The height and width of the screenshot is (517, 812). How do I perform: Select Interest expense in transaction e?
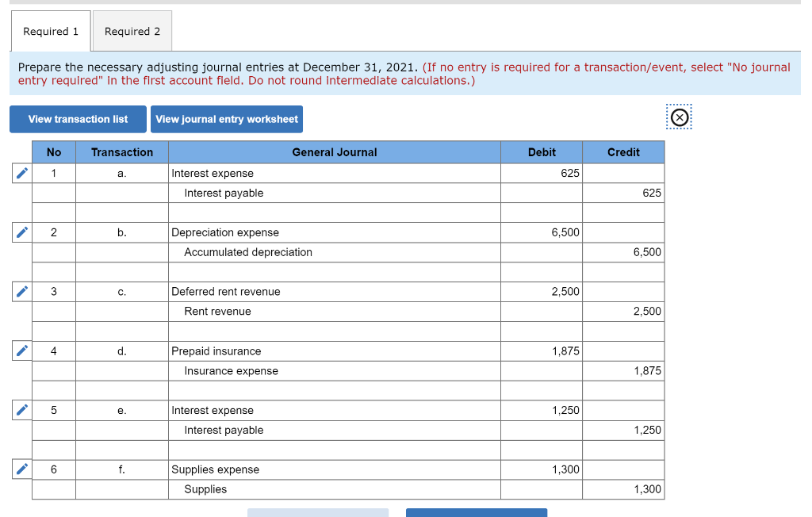click(x=335, y=410)
